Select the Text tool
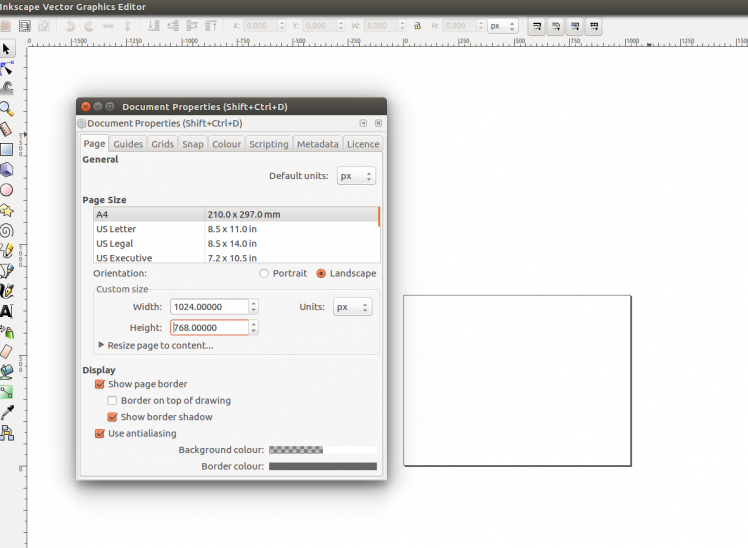This screenshot has height=548, width=748. click(x=6, y=311)
